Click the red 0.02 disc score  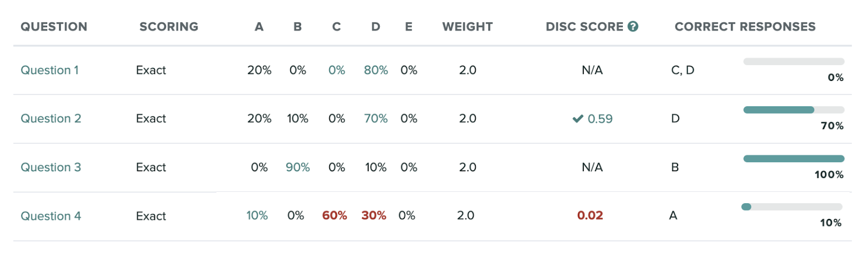tap(590, 215)
